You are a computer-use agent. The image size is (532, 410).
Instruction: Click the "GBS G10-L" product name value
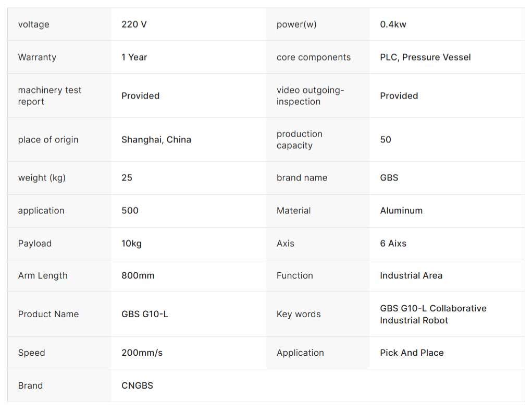point(144,315)
